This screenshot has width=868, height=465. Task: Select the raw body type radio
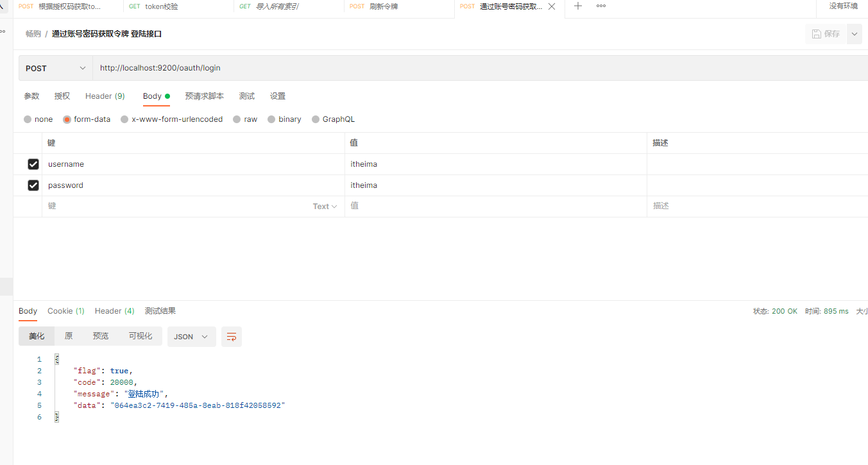237,119
